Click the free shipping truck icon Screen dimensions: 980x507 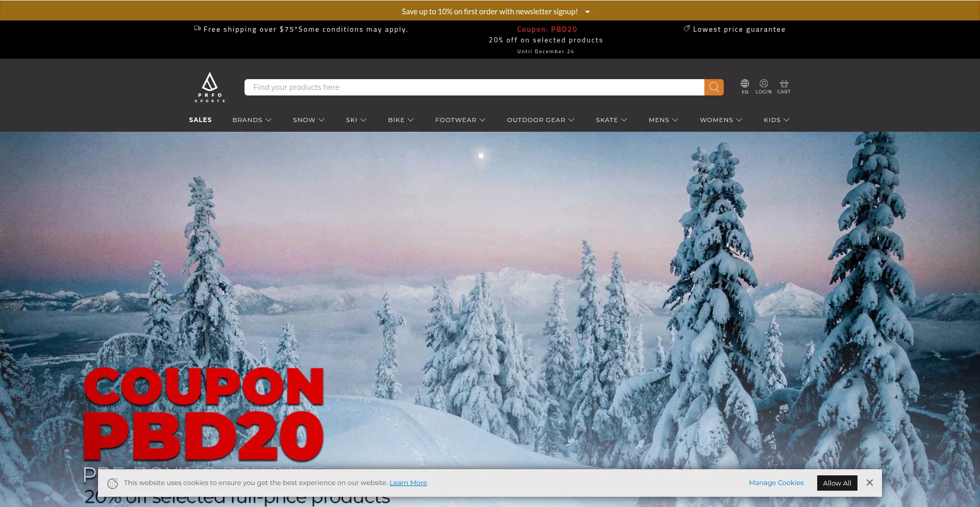(x=197, y=29)
